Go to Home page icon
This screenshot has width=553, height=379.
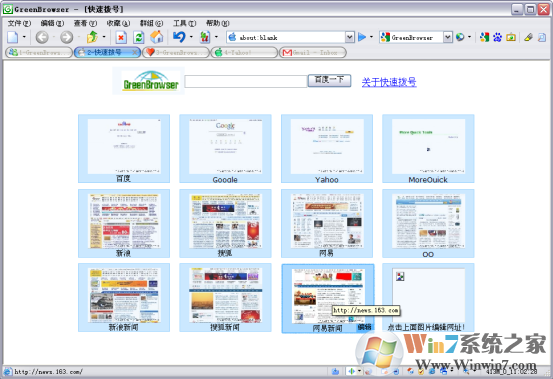(x=157, y=37)
